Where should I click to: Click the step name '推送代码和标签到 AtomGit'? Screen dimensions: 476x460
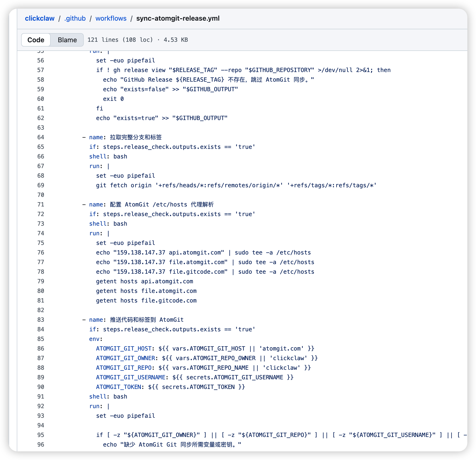(147, 320)
